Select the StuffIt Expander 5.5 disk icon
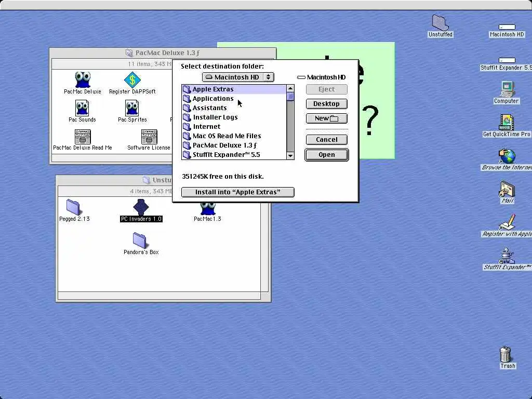 [507, 60]
